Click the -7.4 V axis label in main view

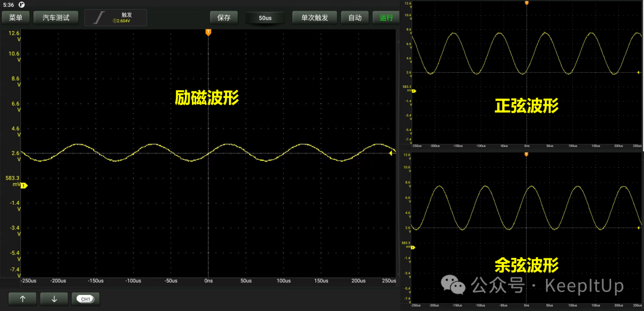15,272
